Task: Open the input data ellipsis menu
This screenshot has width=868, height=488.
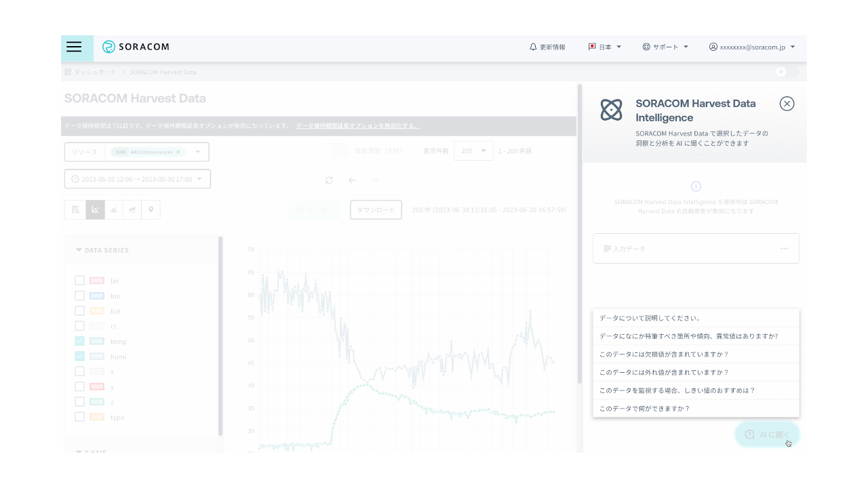Action: click(x=784, y=249)
